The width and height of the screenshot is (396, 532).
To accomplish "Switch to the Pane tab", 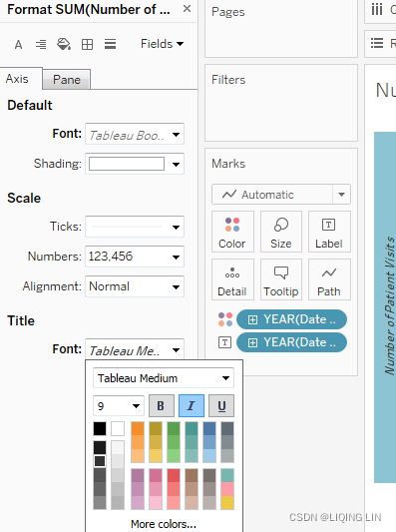I will (x=67, y=80).
